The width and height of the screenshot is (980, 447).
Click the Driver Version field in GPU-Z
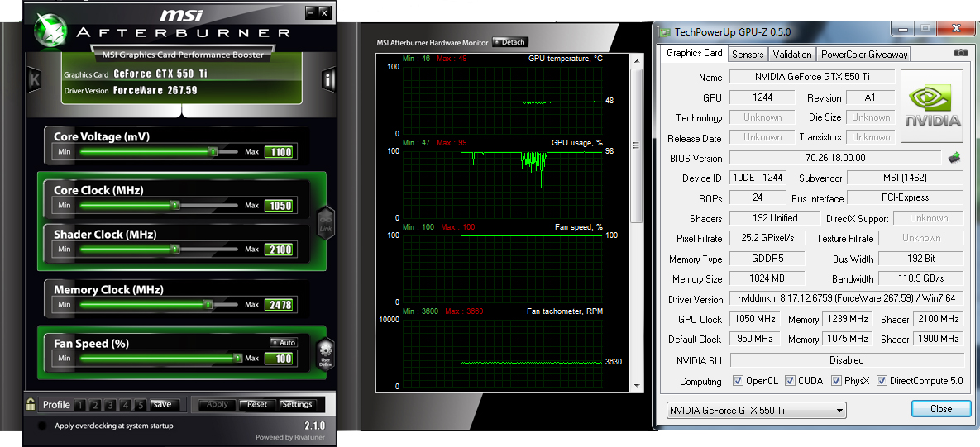846,298
